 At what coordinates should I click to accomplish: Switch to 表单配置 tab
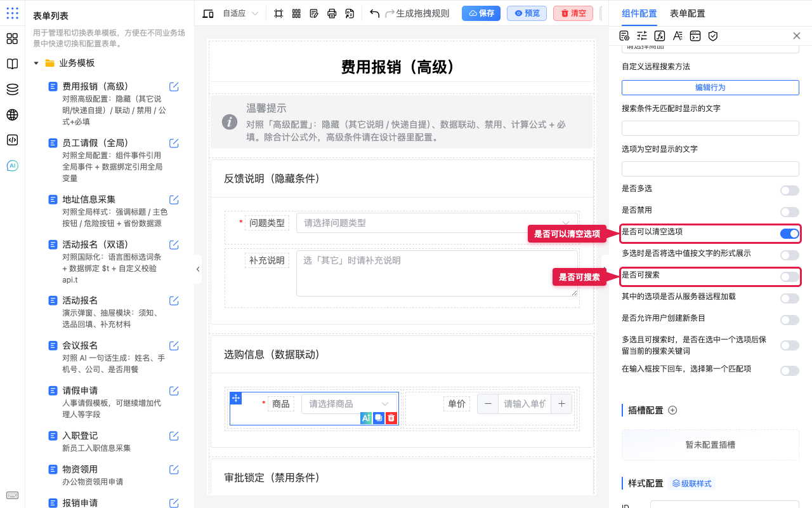[687, 13]
